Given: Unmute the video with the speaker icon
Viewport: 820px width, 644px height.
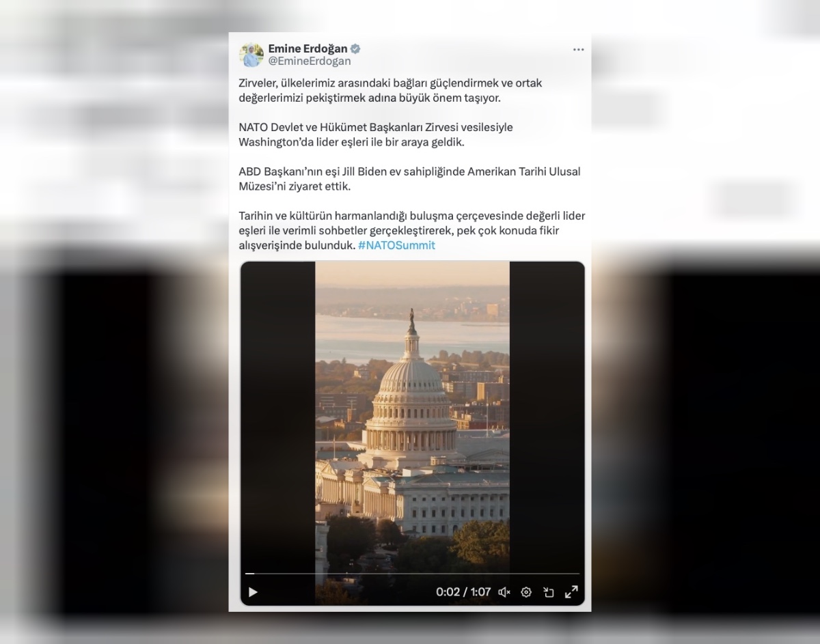Looking at the screenshot, I should pyautogui.click(x=504, y=592).
